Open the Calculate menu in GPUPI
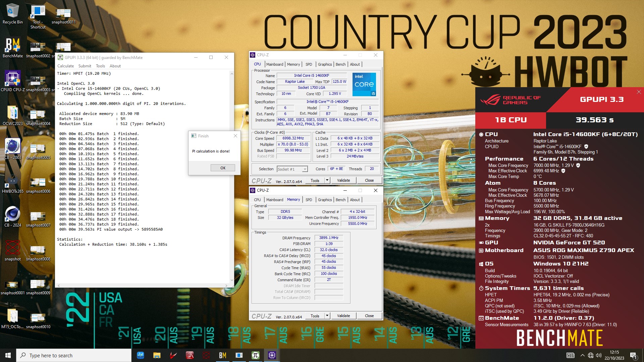The height and width of the screenshot is (362, 644). (x=65, y=66)
